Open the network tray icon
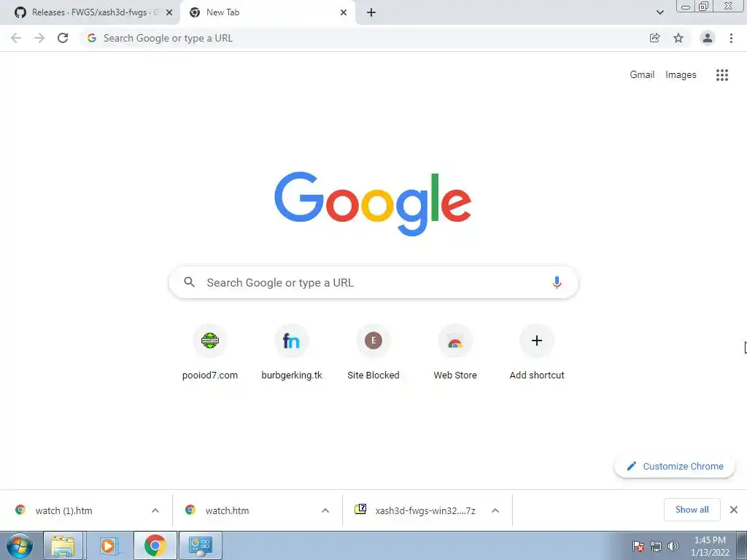 [656, 546]
